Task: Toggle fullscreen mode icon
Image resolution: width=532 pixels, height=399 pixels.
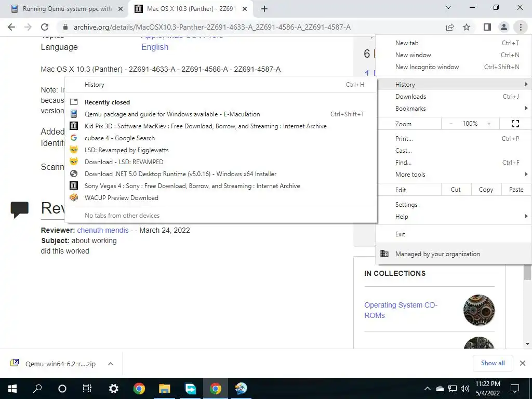Action: [515, 124]
